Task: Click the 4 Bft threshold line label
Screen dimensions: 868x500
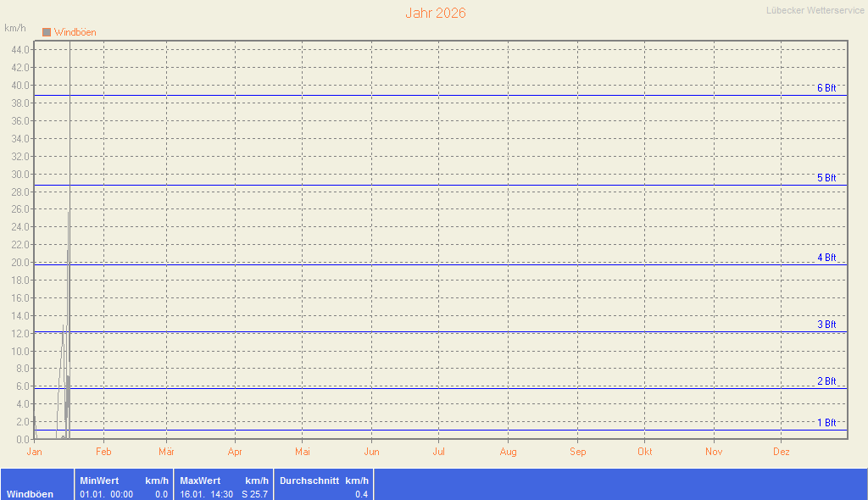Action: pyautogui.click(x=826, y=258)
